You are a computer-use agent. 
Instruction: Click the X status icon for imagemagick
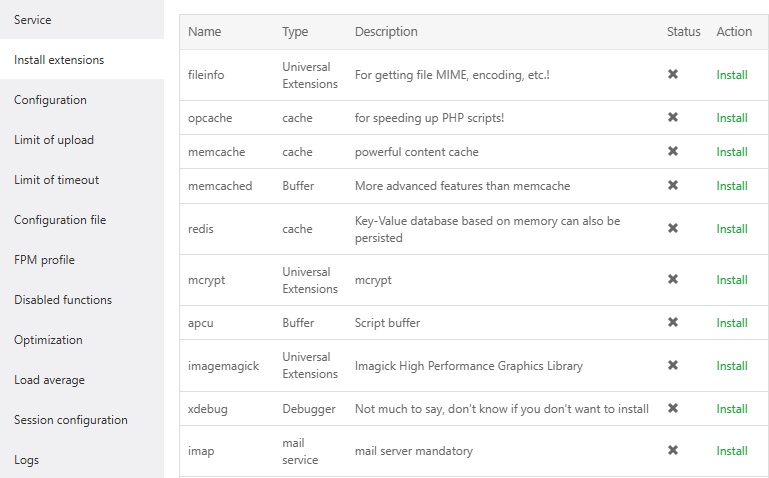[x=673, y=366]
